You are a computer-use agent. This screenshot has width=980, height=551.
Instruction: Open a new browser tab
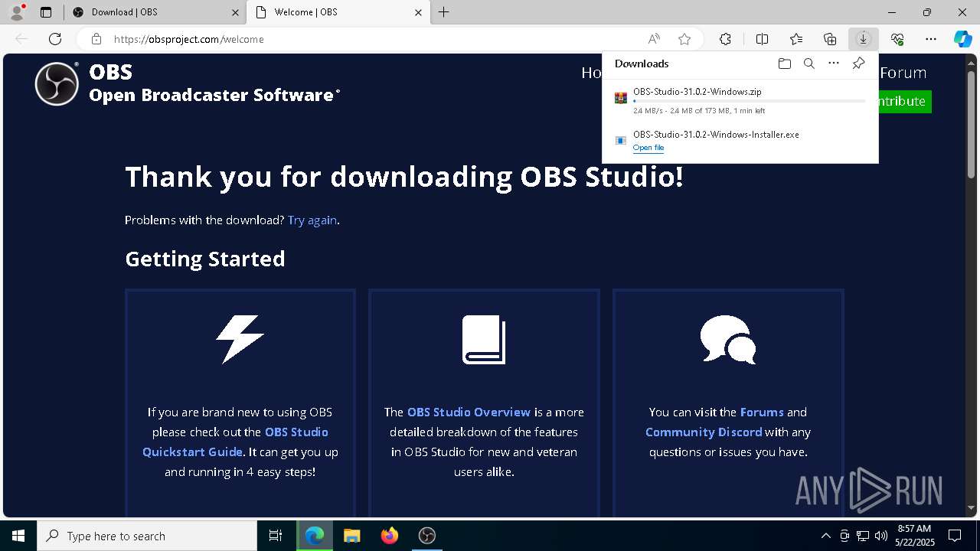444,12
